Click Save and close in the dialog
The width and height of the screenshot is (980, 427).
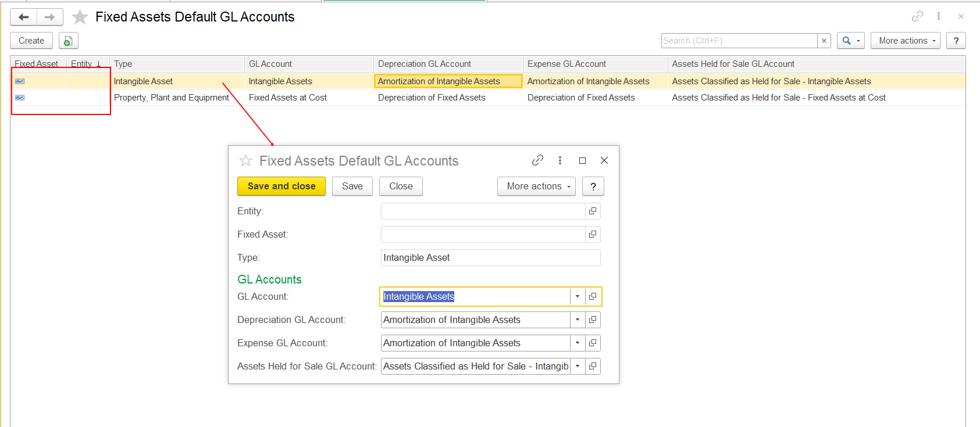pos(281,186)
